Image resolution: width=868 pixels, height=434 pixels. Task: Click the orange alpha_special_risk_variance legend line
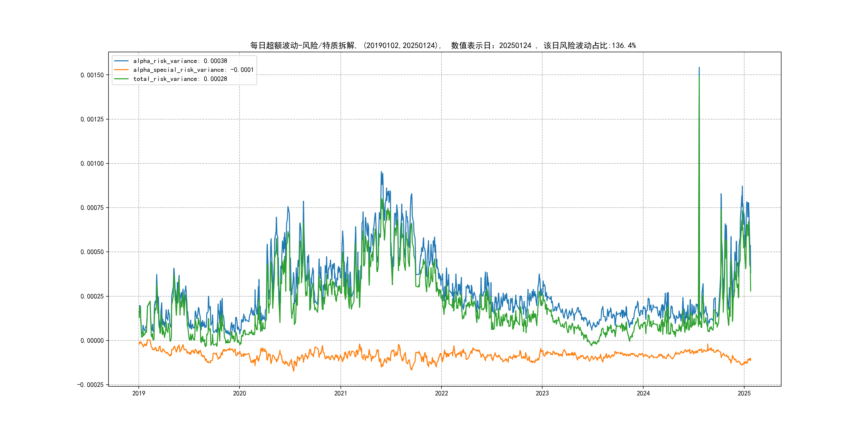tap(121, 70)
